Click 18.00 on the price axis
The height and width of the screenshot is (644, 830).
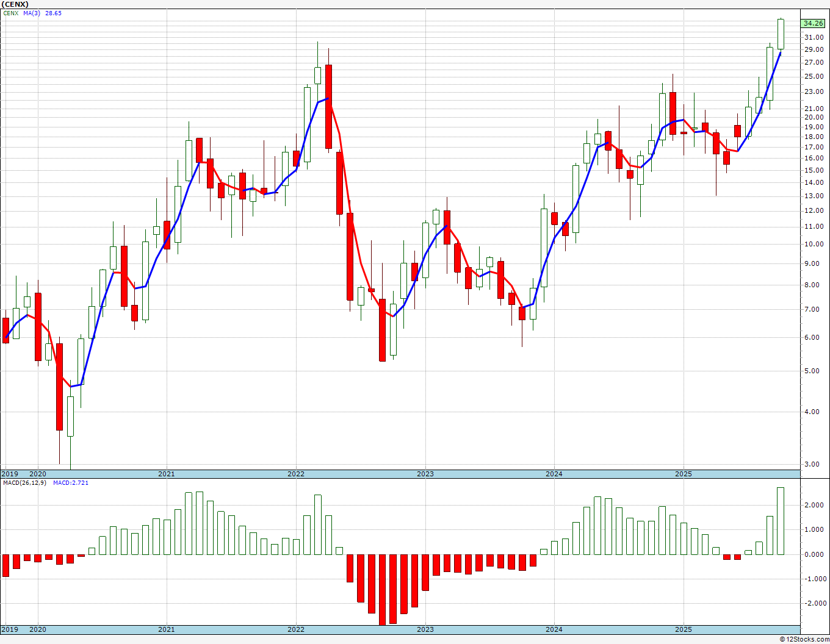(814, 137)
